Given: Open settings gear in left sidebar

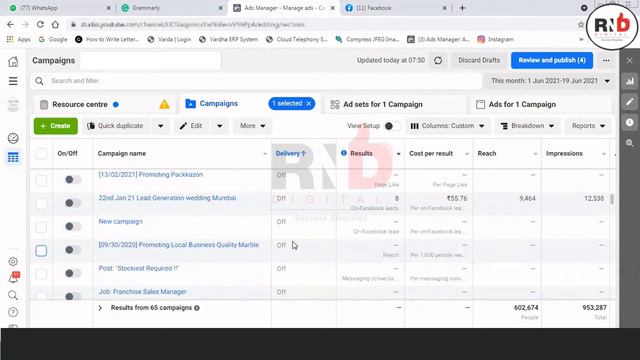Looking at the screenshot, I should click(x=13, y=261).
